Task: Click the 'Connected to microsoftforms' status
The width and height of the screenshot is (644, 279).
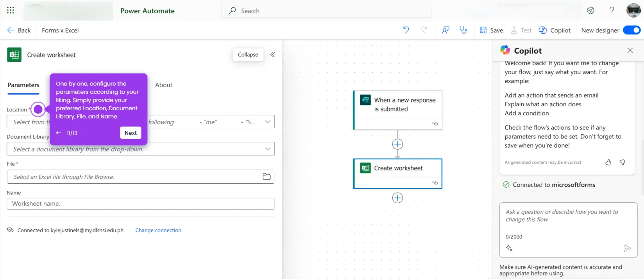Action: point(549,184)
